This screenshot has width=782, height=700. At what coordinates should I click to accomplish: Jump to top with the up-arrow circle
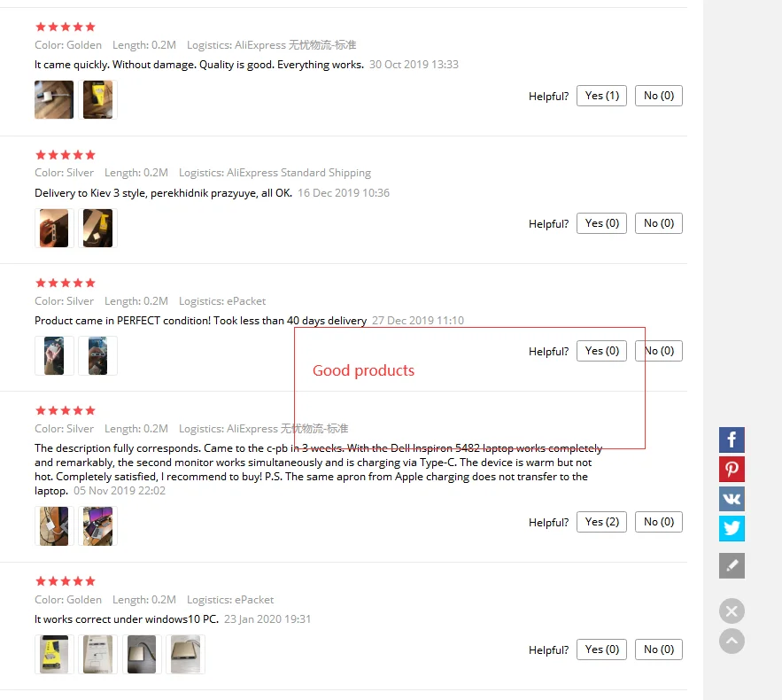tap(732, 642)
